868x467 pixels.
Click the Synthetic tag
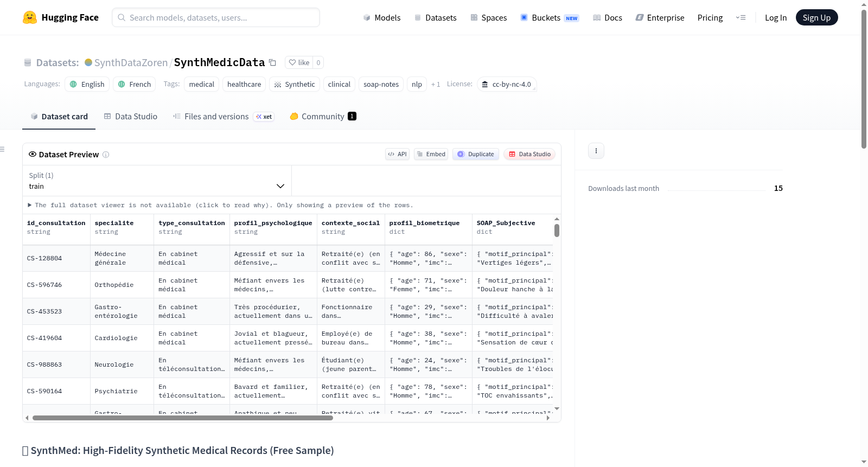pos(295,84)
